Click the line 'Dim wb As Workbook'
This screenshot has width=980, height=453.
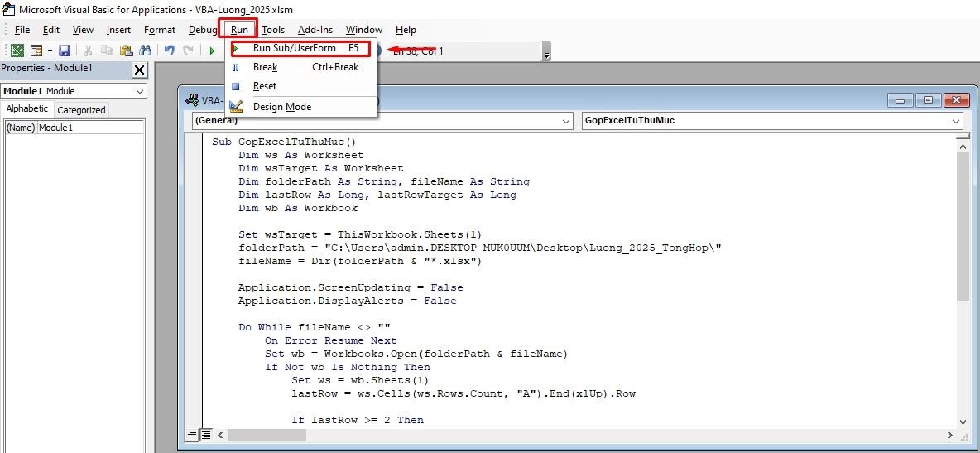coord(298,208)
